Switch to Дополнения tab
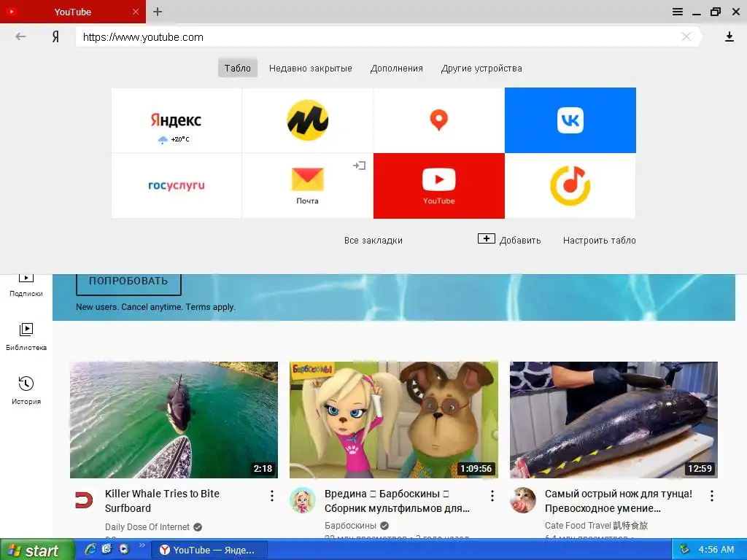Viewport: 747px width, 560px height. [x=397, y=68]
